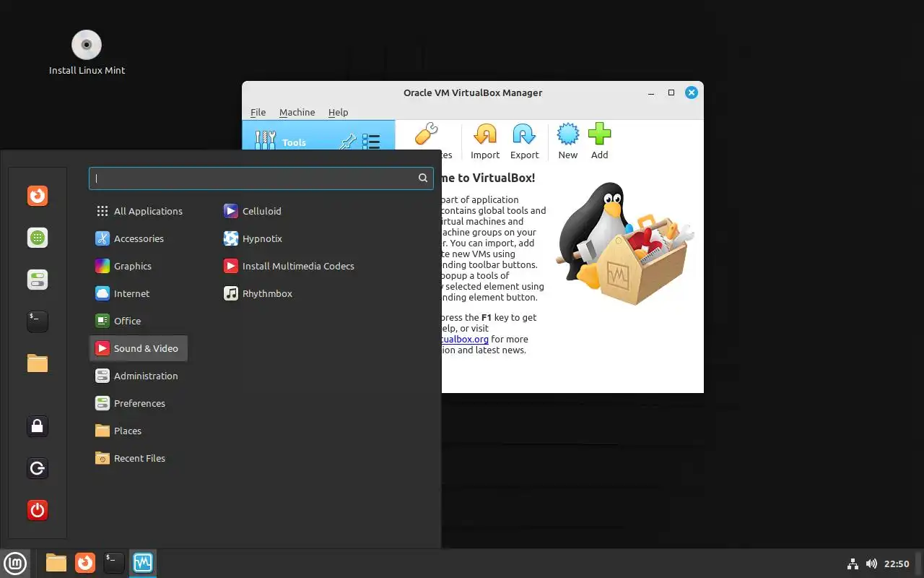Launch Hypnotix TV app
Image resolution: width=924 pixels, height=578 pixels.
(253, 238)
